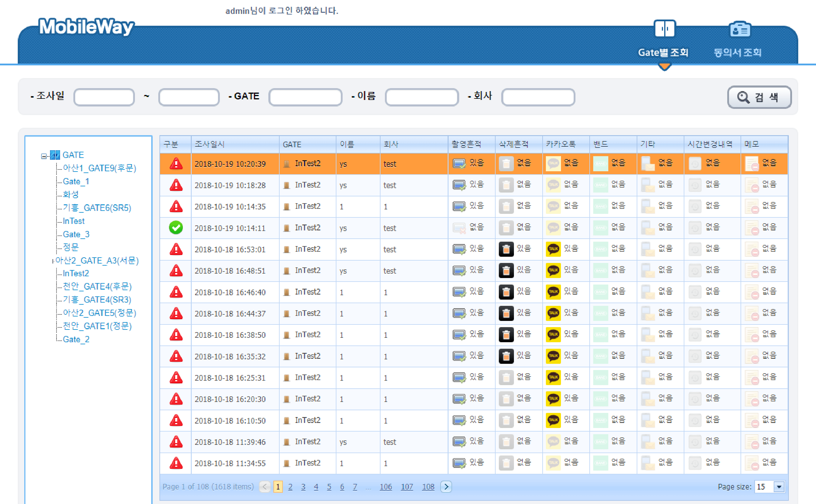Click 시간변경내역 clock icon in 10:14:35 row

695,206
